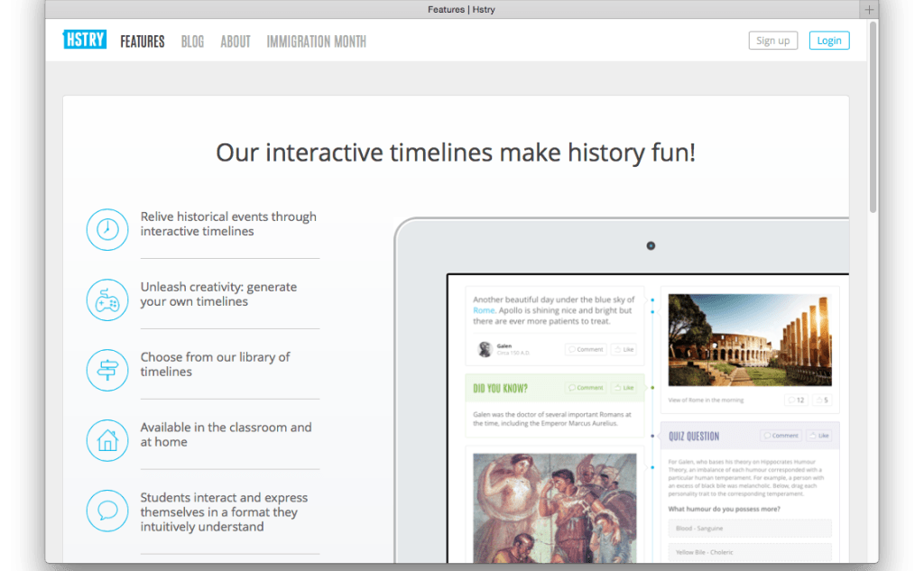Viewport: 924px width, 571px height.
Task: Click the HSTRY logo
Action: pos(85,41)
